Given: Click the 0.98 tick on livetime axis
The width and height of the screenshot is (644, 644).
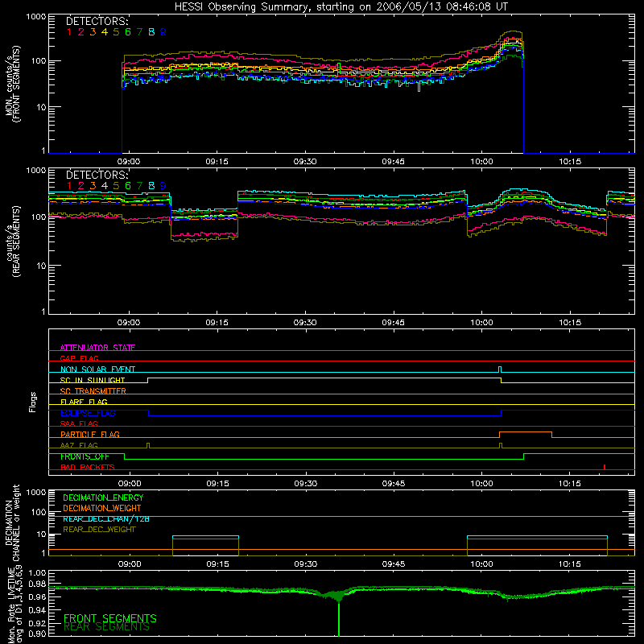Looking at the screenshot, I should coord(37,584).
